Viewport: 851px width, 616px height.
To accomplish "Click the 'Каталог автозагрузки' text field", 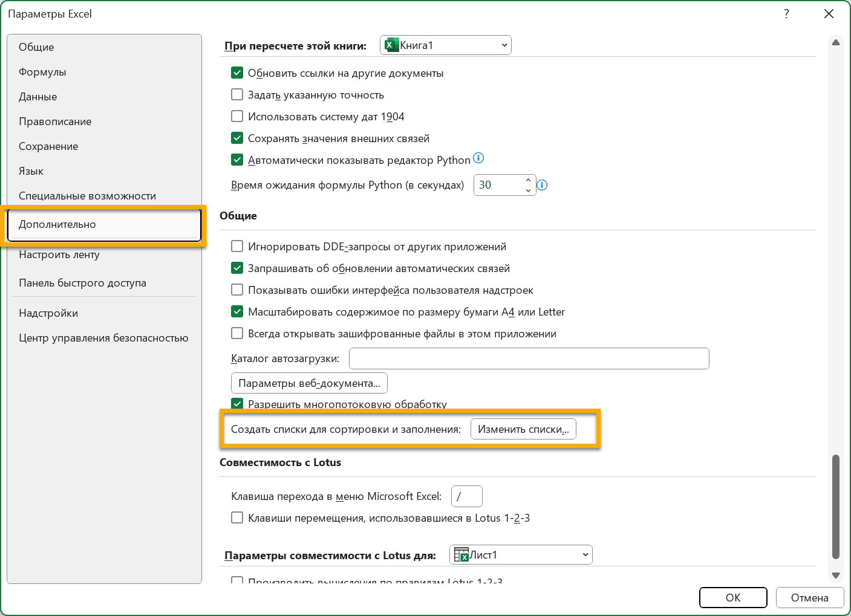I will pyautogui.click(x=529, y=358).
